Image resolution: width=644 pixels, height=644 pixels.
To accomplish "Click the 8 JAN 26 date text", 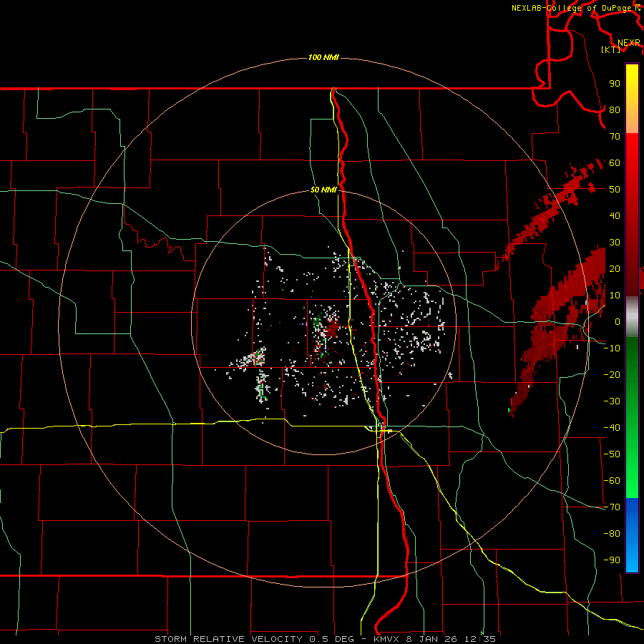I will point(431,639).
